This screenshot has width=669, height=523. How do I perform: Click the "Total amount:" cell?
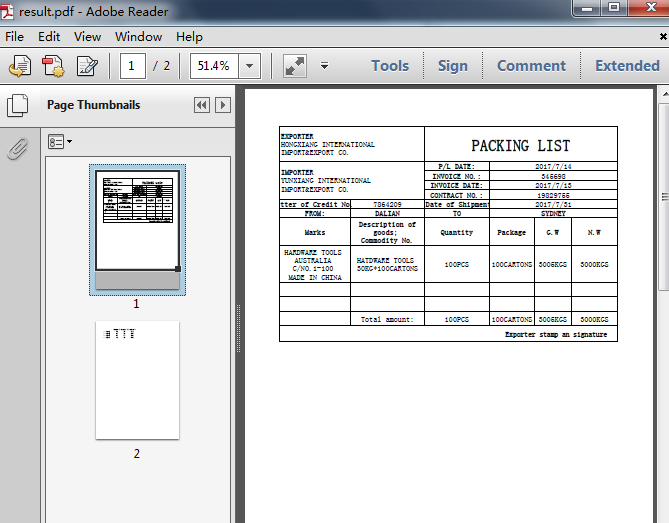(x=387, y=320)
